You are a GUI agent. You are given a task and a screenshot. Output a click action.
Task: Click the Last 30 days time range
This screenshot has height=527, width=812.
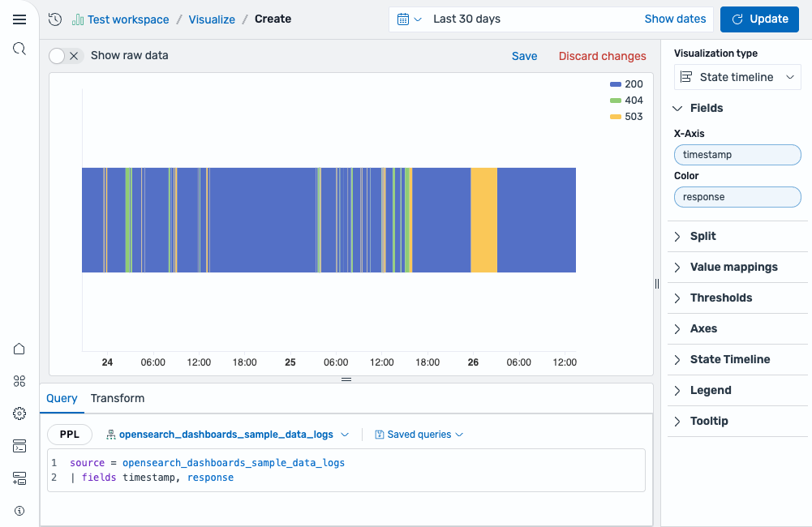466,19
